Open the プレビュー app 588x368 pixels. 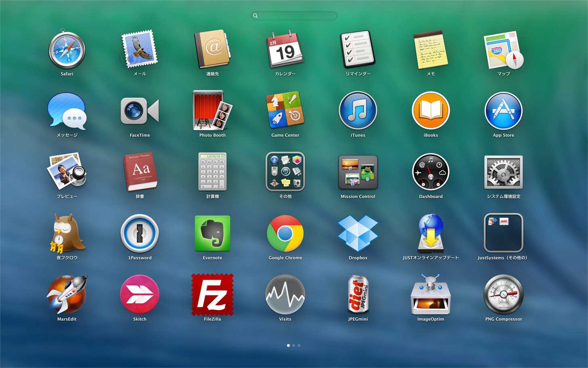point(67,171)
